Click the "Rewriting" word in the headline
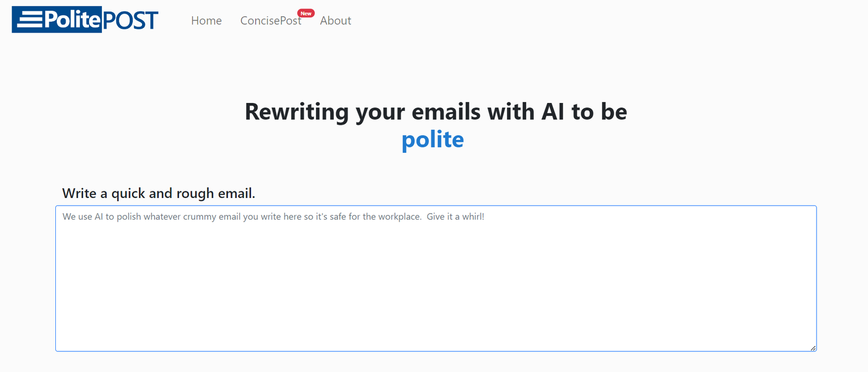This screenshot has height=372, width=868. 297,112
